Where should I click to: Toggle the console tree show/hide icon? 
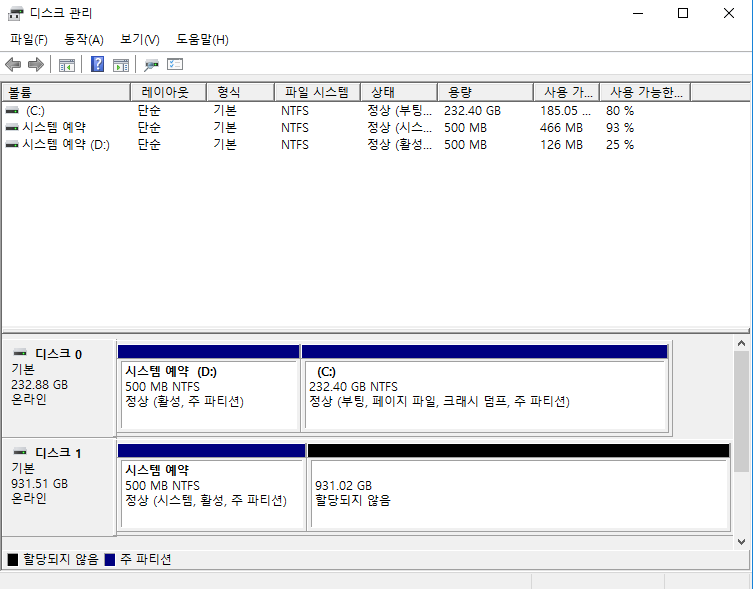click(x=67, y=64)
